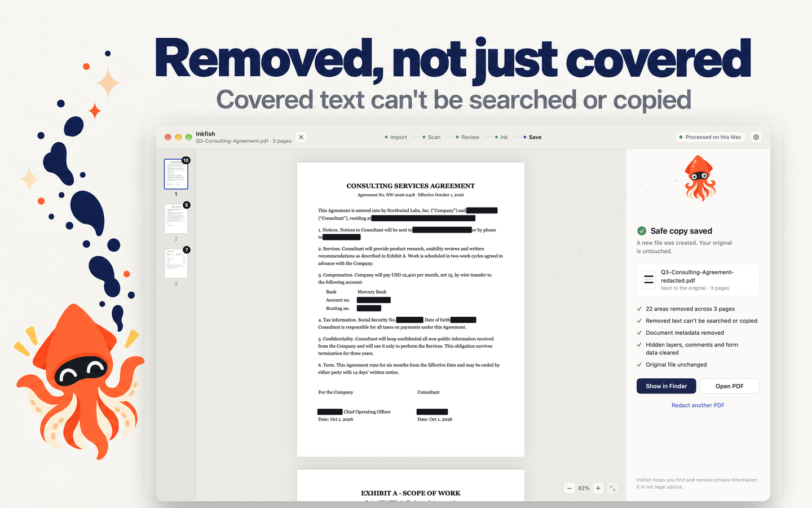The height and width of the screenshot is (508, 812).
Task: Click the green Safe copy saved checkmark
Action: pos(642,231)
